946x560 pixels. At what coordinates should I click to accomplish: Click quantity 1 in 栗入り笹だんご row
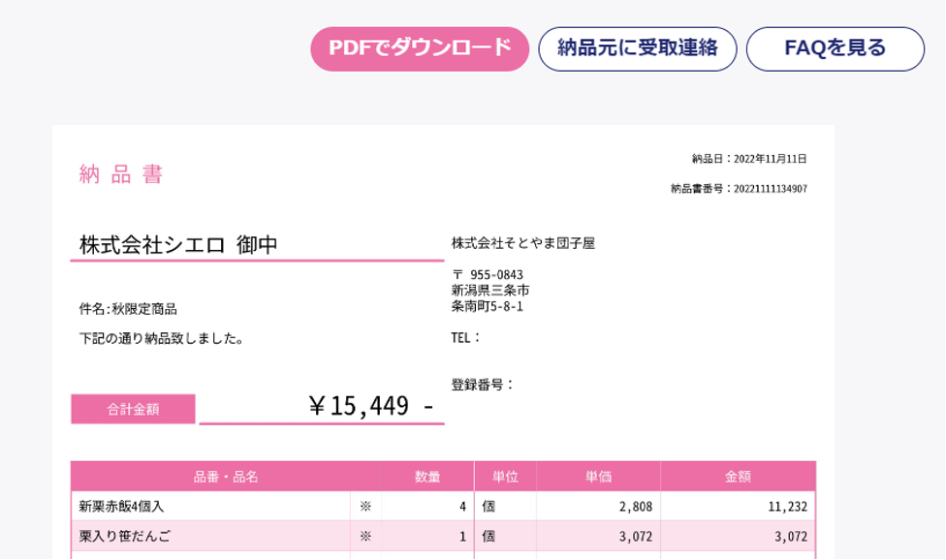[462, 536]
